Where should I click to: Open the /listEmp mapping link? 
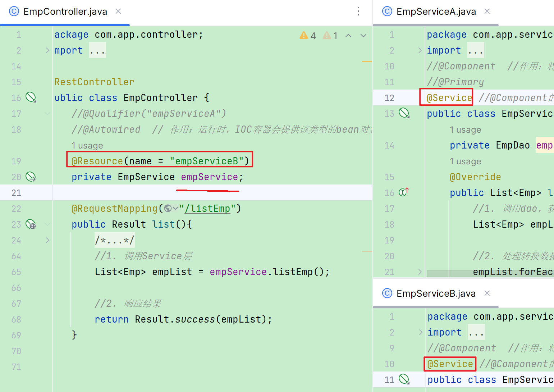pyautogui.click(x=207, y=209)
